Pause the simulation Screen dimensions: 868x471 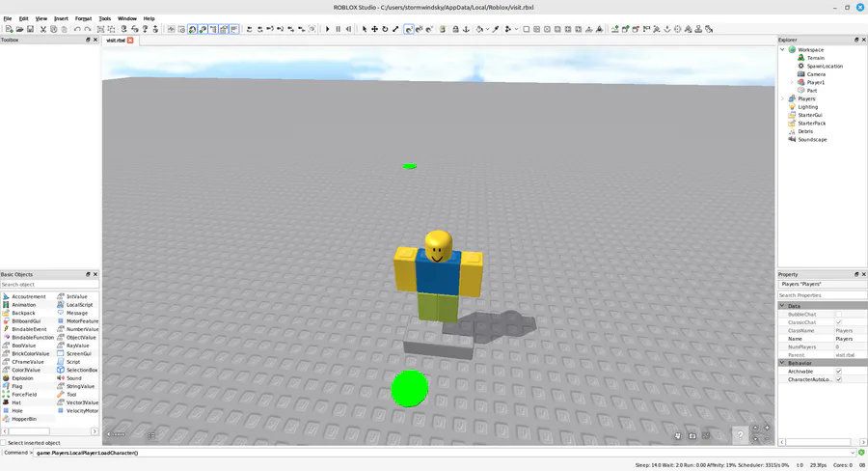point(338,29)
